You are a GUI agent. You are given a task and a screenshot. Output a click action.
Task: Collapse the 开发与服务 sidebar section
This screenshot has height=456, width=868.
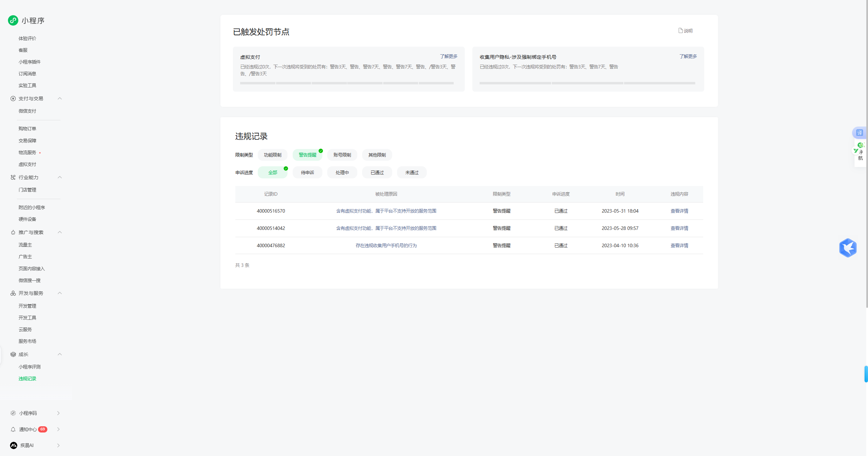(60, 293)
